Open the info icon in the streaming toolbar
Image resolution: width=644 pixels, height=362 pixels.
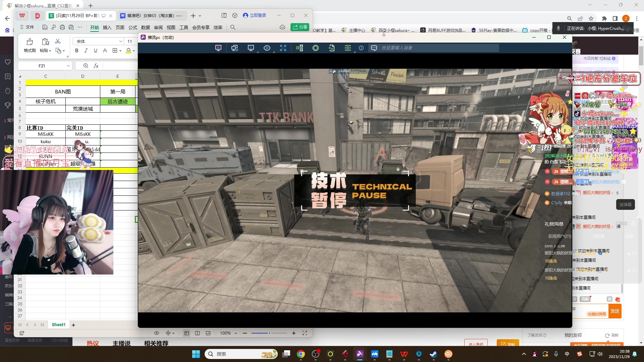361,48
